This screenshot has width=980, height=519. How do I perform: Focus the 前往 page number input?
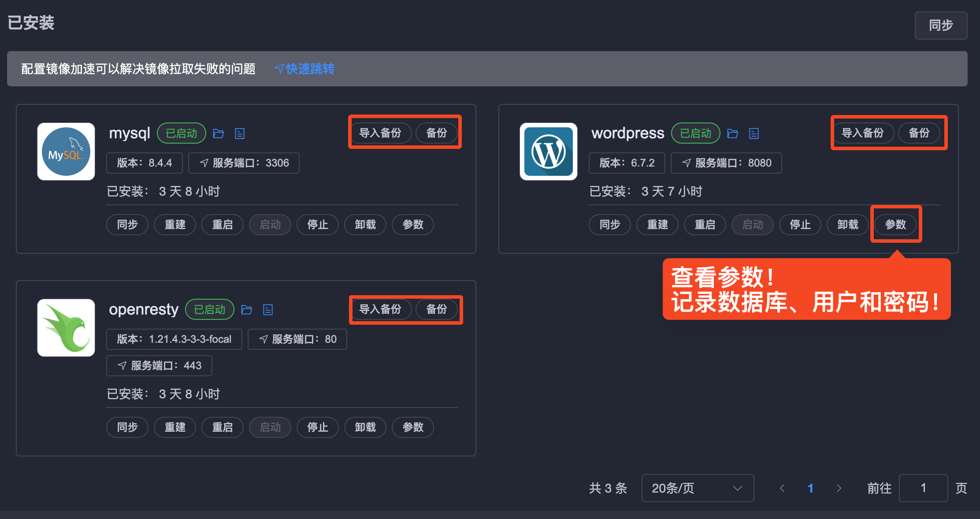(x=923, y=488)
